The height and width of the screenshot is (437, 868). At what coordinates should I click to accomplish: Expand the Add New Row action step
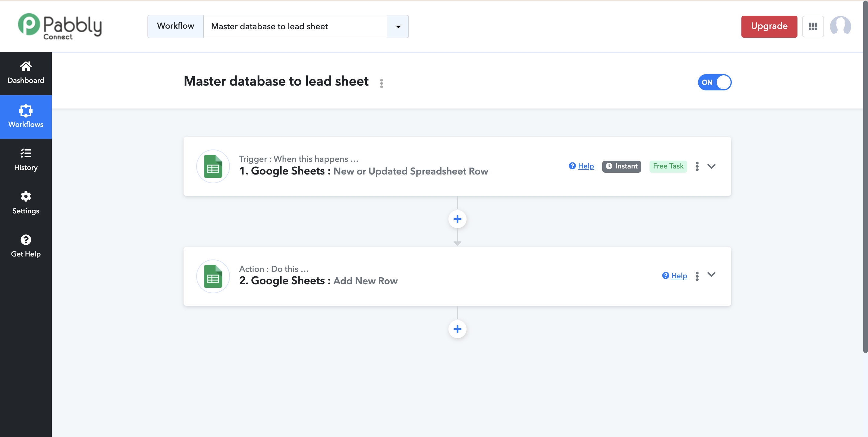pos(711,275)
